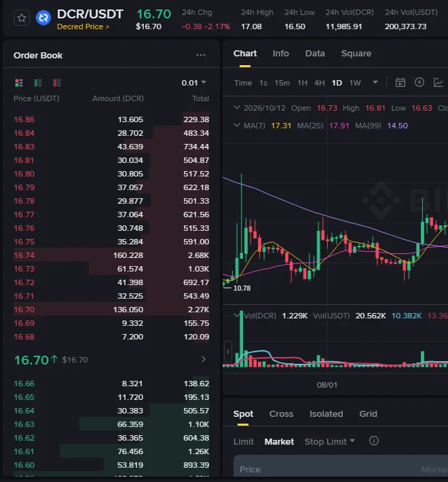
Task: Click the 24h Vol(USDT) value 200,373.73
Action: click(405, 26)
